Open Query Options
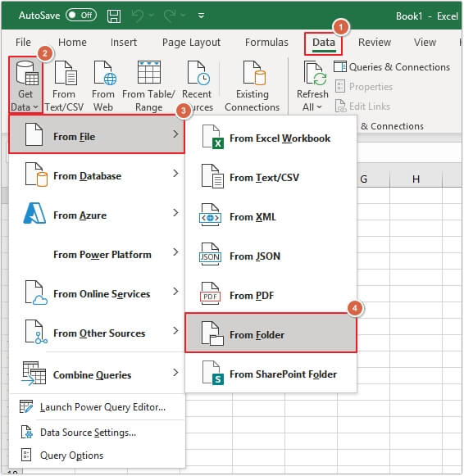This screenshot has width=464, height=476. [97, 455]
